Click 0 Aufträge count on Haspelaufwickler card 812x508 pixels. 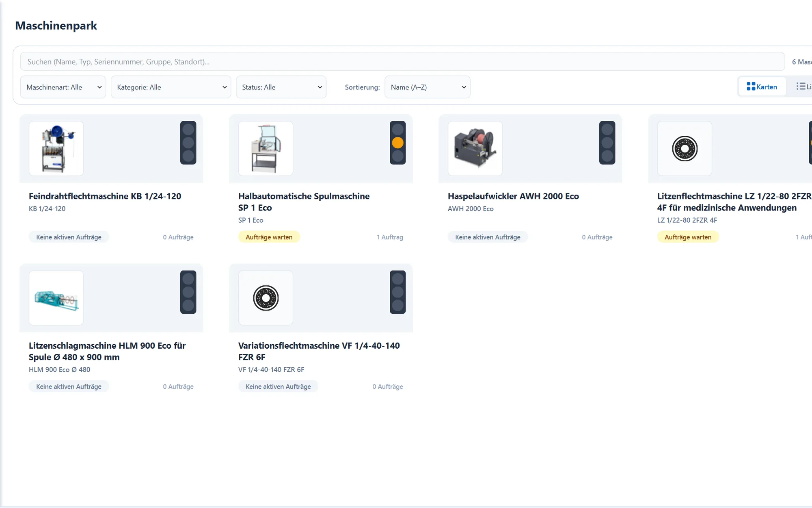click(x=597, y=237)
